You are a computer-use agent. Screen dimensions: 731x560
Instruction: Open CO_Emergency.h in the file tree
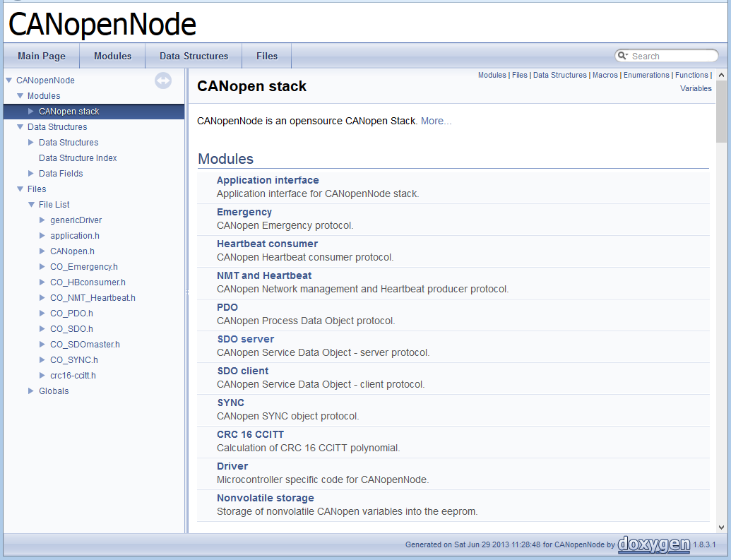tap(84, 267)
